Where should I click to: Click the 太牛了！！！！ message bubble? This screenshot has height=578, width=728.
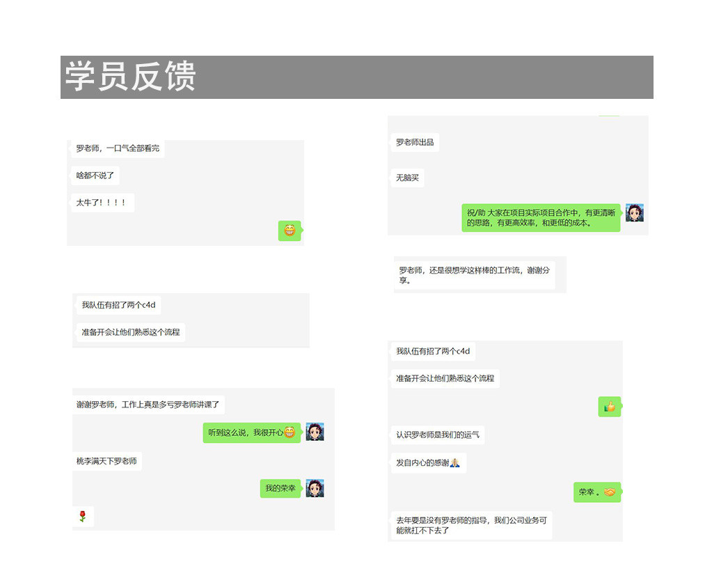[x=102, y=203]
